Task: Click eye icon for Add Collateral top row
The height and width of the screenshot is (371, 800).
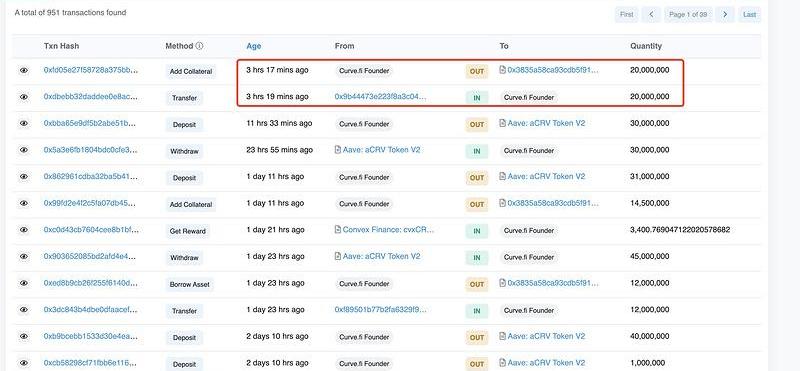Action: pyautogui.click(x=24, y=70)
